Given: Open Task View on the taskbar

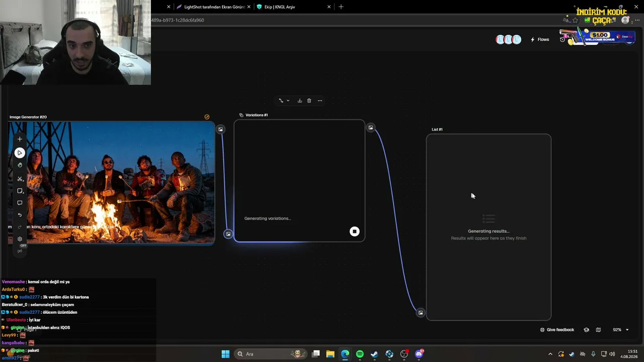Looking at the screenshot, I should pyautogui.click(x=316, y=354).
